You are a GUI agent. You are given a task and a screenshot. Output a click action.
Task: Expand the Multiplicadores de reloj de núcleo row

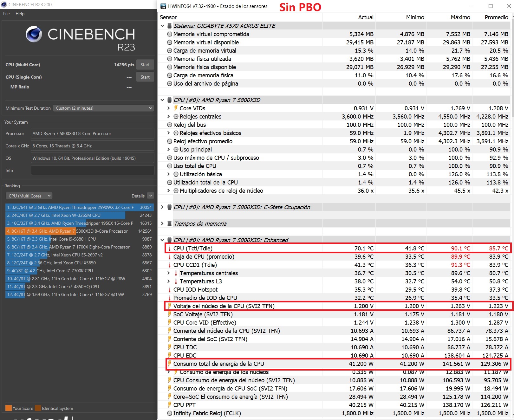pyautogui.click(x=169, y=191)
